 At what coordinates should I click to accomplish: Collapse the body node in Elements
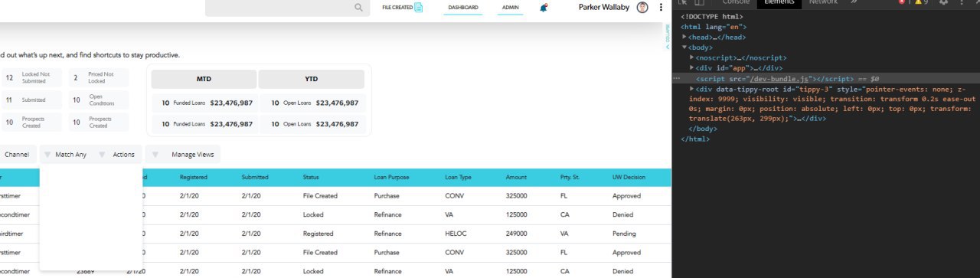coord(685,47)
